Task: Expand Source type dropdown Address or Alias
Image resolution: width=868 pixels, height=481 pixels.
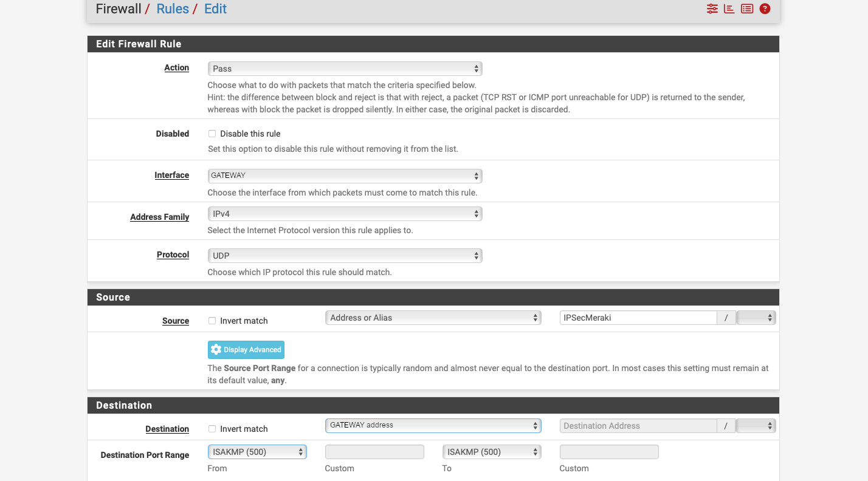Action: coord(433,318)
